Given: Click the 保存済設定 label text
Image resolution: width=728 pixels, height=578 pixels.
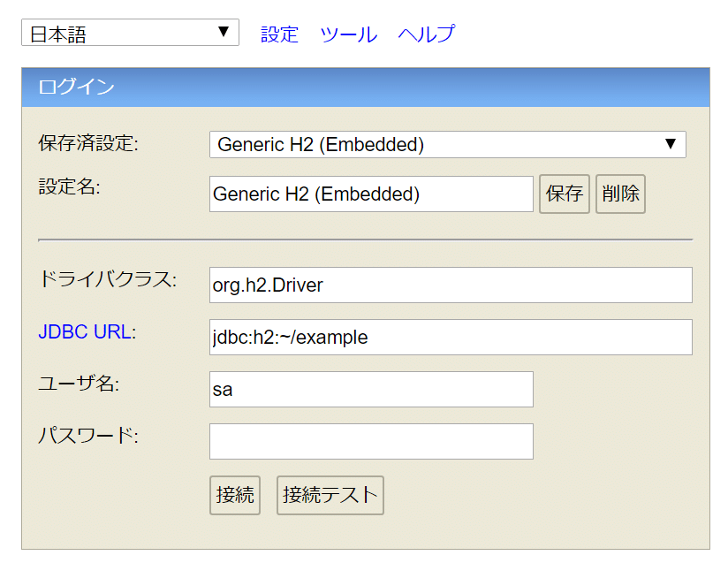Looking at the screenshot, I should 88,143.
